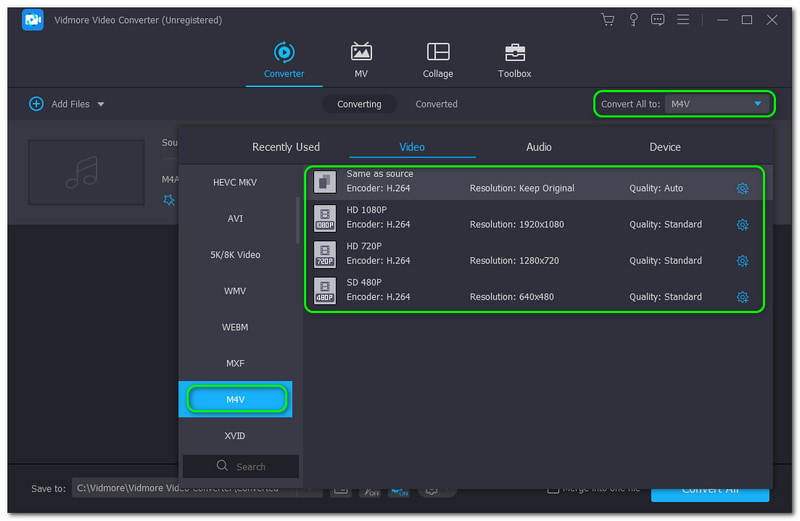
Task: Choose WEBM format
Action: point(235,328)
